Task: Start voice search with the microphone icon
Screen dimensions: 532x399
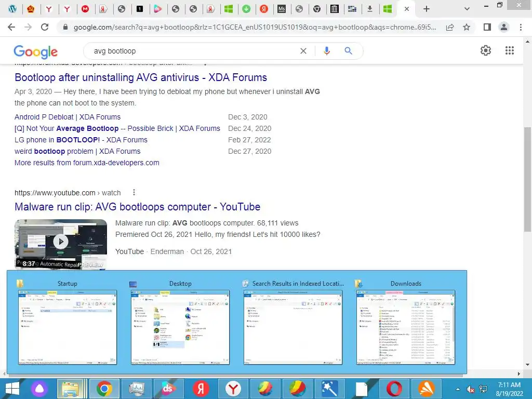Action: click(327, 51)
